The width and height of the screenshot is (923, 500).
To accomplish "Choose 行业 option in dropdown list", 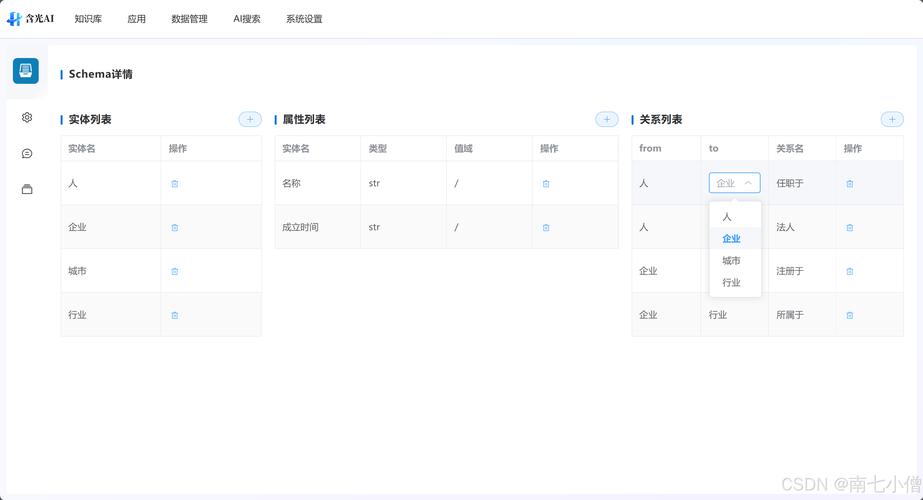I will [735, 283].
